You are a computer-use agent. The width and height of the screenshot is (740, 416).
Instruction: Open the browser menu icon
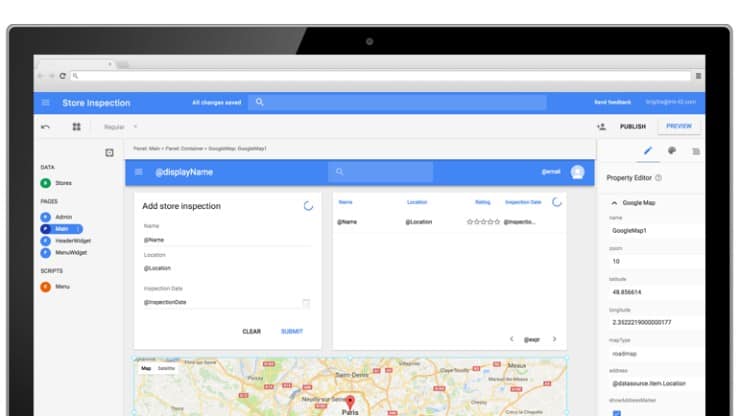point(698,76)
